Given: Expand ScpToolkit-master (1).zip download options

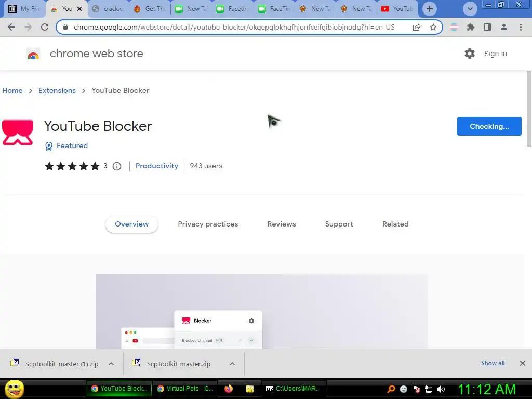Looking at the screenshot, I should click(111, 364).
